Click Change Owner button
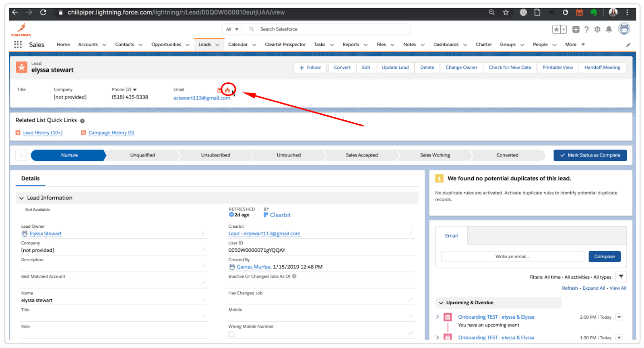This screenshot has width=644, height=348. click(x=461, y=68)
